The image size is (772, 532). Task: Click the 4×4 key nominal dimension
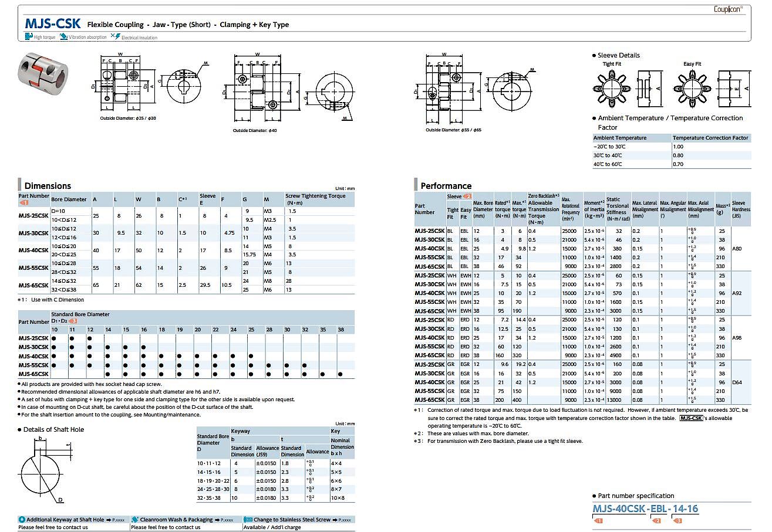336,463
